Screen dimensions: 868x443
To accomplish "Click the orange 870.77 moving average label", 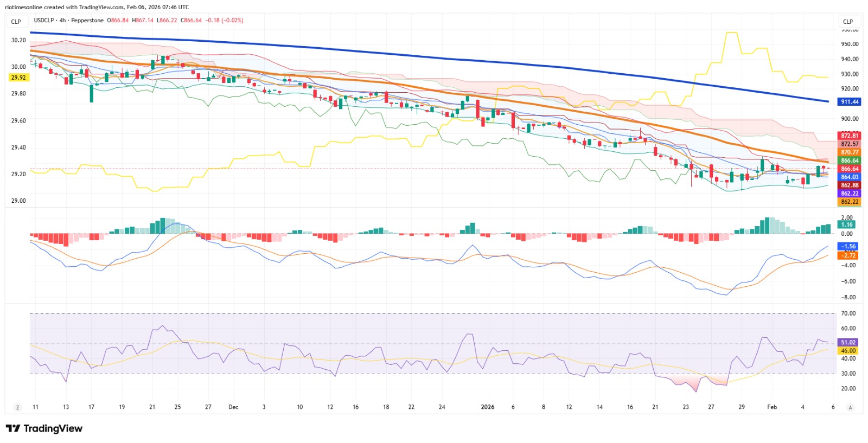I will pyautogui.click(x=850, y=152).
